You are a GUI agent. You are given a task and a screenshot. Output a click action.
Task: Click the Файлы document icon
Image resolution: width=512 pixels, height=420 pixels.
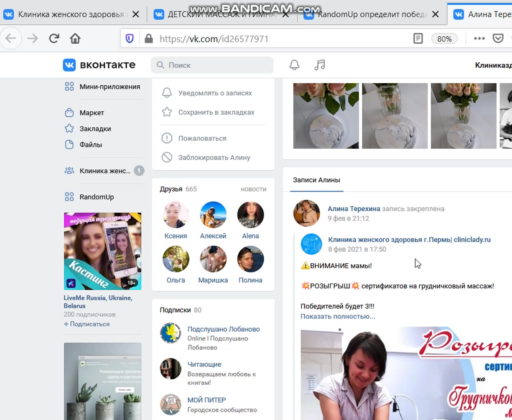tap(69, 144)
